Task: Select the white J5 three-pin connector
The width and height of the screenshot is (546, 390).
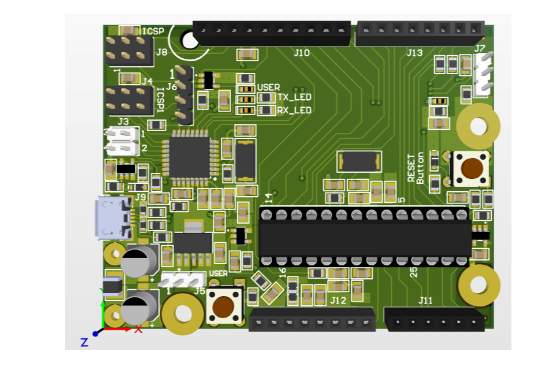Action: pyautogui.click(x=183, y=279)
